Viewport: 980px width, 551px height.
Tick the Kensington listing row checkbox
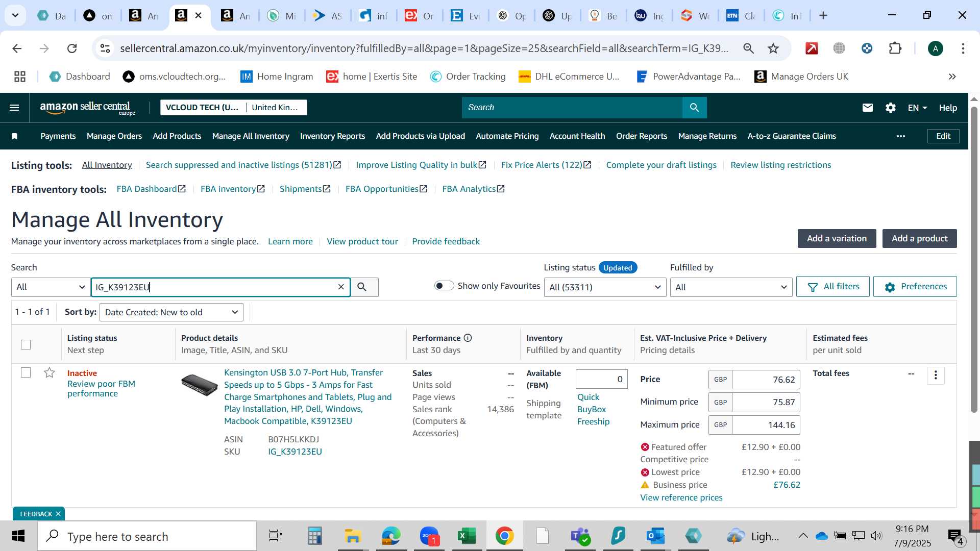[26, 373]
